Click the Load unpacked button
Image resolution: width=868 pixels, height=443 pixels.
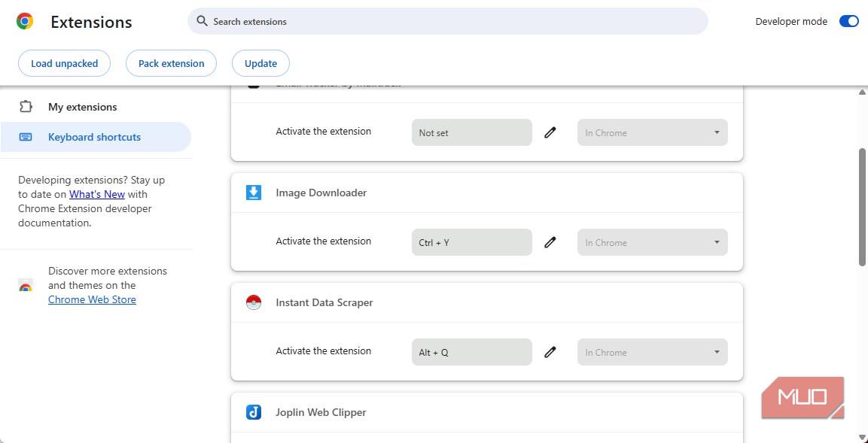click(x=64, y=63)
